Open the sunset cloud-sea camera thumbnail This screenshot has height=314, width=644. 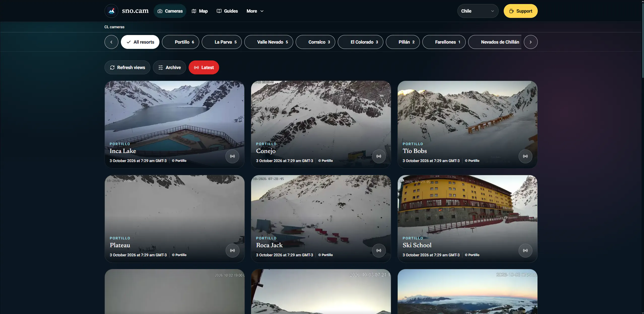(x=467, y=292)
